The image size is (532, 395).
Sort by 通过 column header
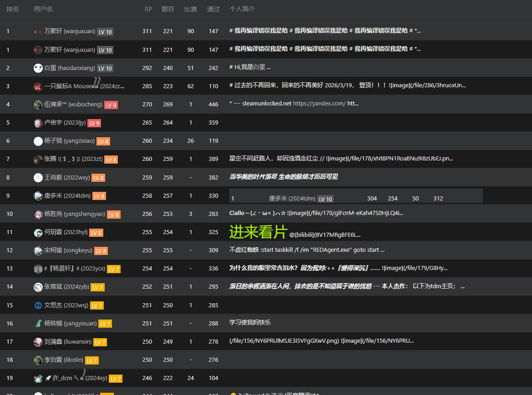[213, 9]
